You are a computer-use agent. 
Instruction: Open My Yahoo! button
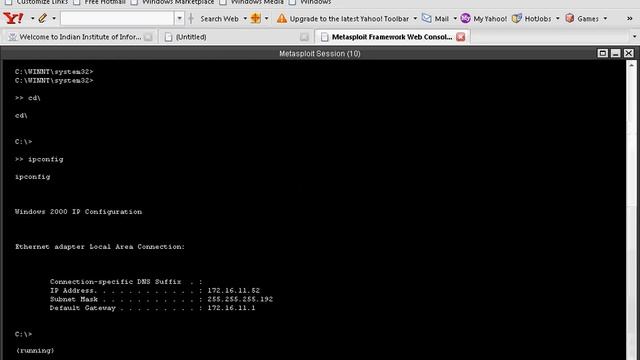[490, 19]
